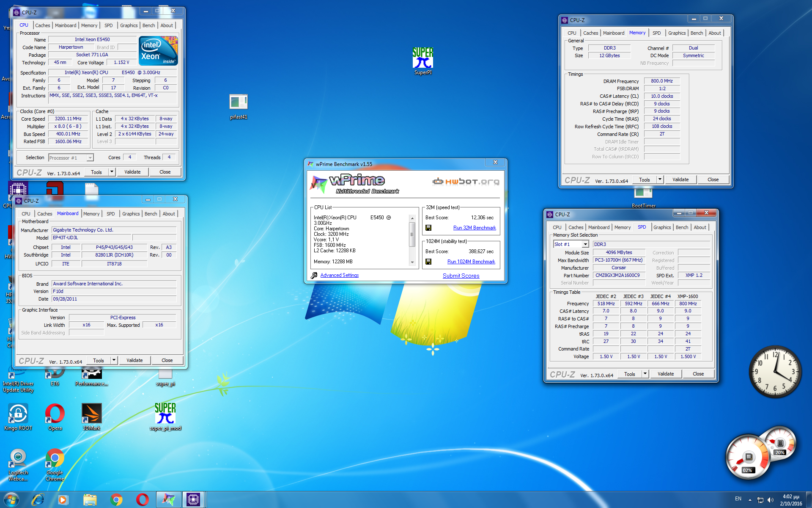The image size is (812, 508).
Task: Switch to Bench tab in CPU window
Action: click(148, 25)
